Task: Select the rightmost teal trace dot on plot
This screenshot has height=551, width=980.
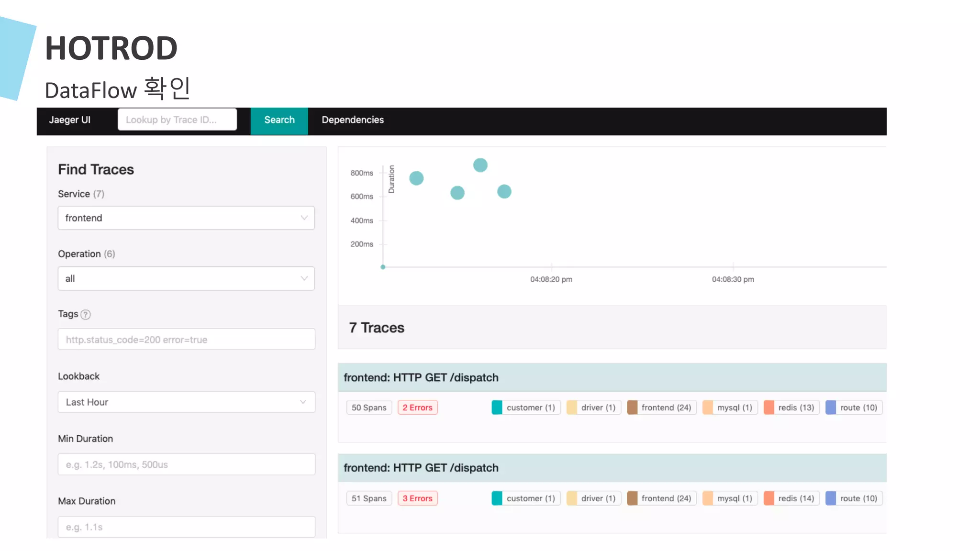Action: [504, 192]
